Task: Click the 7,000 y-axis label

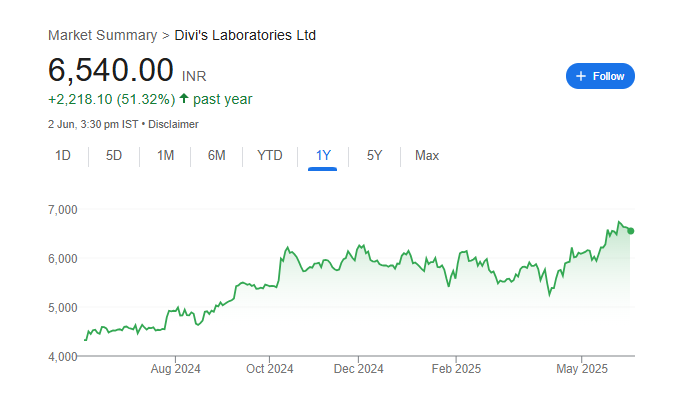Action: [x=62, y=210]
